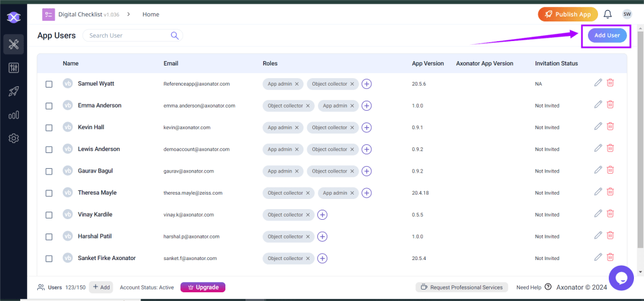This screenshot has height=301, width=644.
Task: Remove App admin role from Gaurav Bagul
Action: 297,171
